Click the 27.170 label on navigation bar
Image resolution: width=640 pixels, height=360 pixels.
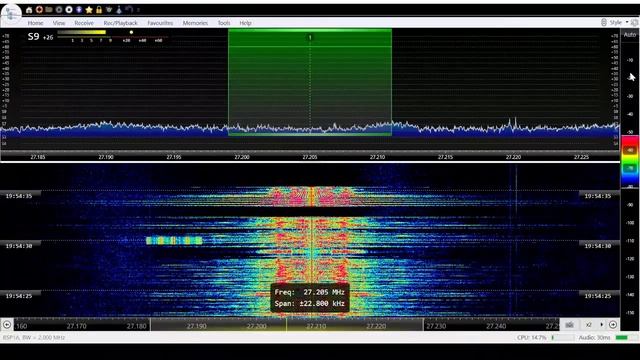76,326
